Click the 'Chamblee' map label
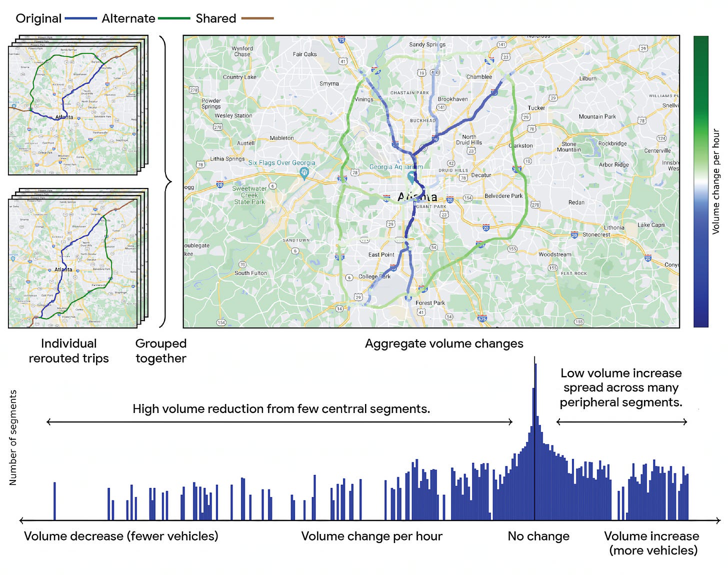This screenshot has width=728, height=575. point(479,77)
